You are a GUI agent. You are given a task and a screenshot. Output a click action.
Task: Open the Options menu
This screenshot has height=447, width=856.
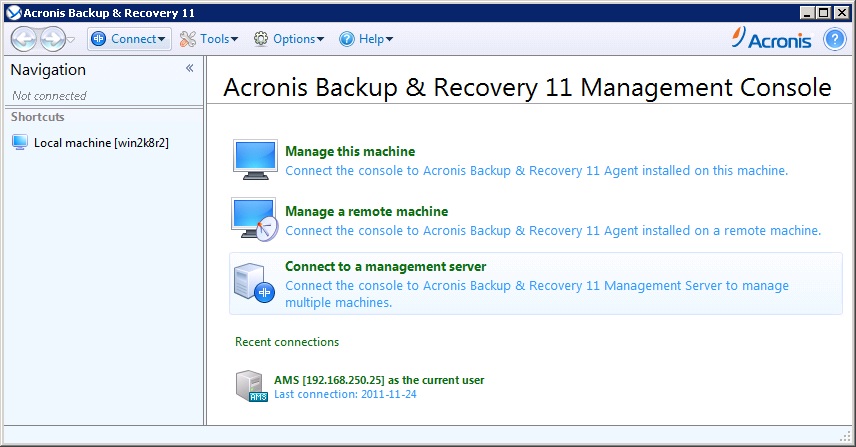(289, 39)
